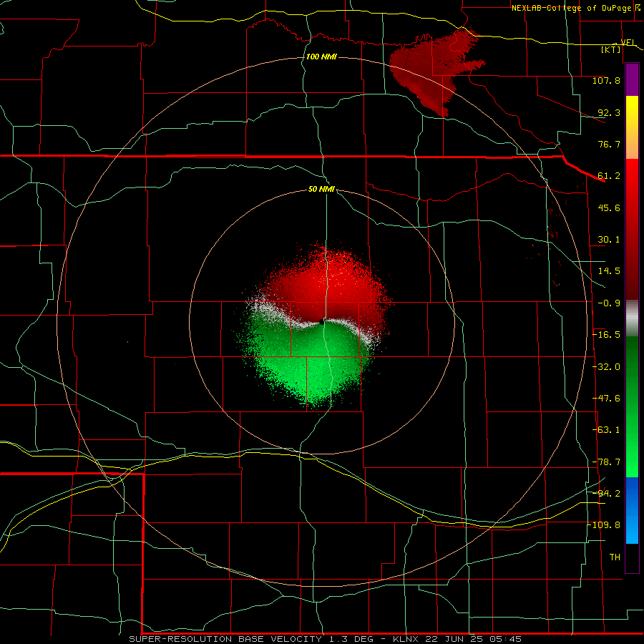Click the black radar site dot
Image resolution: width=644 pixels, height=644 pixels.
click(x=321, y=322)
